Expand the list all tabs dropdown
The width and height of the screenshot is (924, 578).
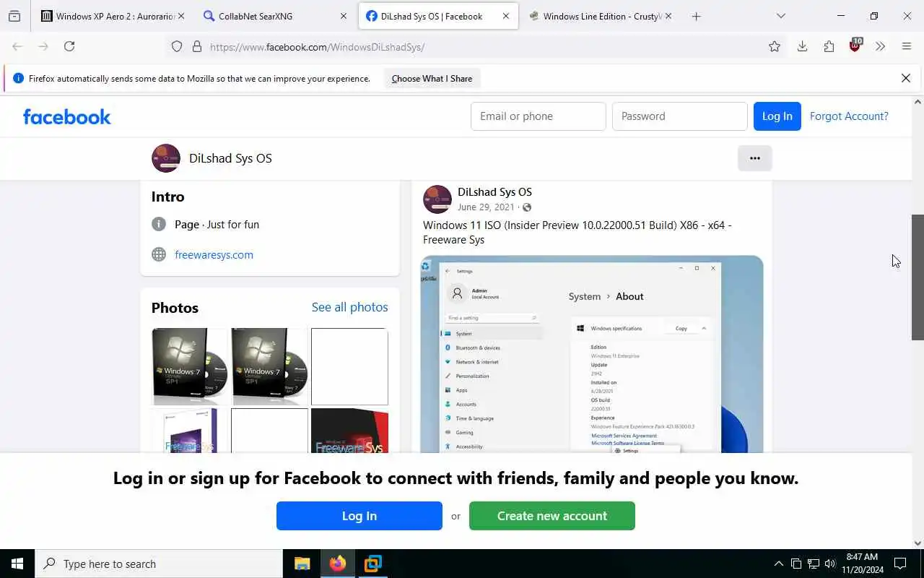[x=780, y=16]
